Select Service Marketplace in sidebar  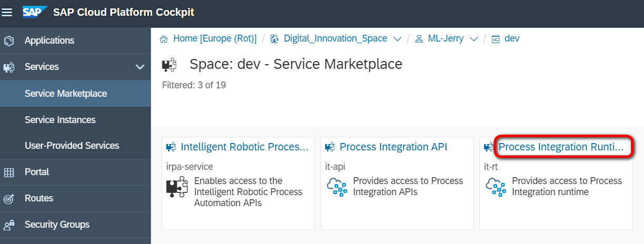pyautogui.click(x=66, y=94)
